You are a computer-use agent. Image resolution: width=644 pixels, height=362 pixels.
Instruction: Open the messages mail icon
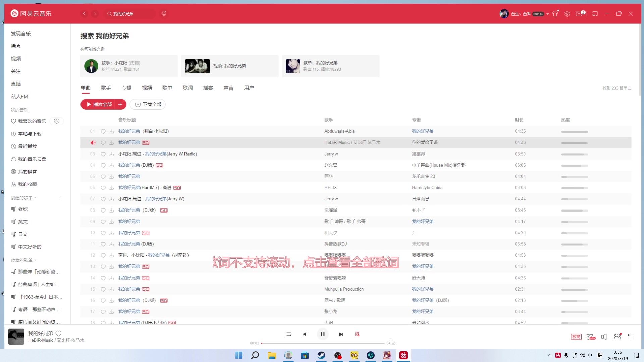579,14
